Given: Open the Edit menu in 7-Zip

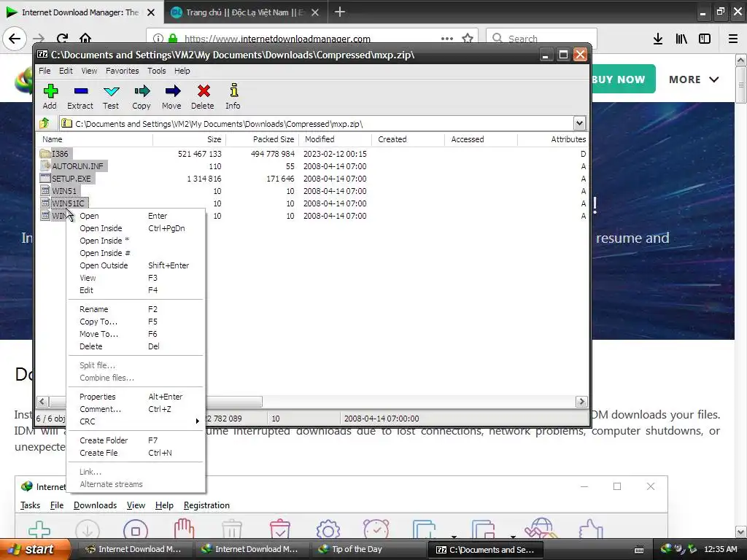Looking at the screenshot, I should point(66,71).
